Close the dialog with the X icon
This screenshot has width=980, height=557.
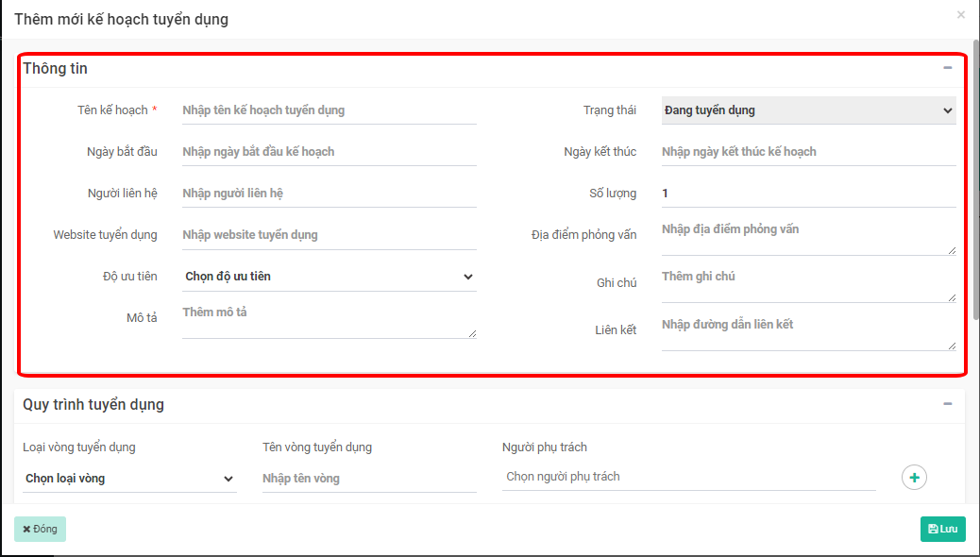pyautogui.click(x=961, y=15)
